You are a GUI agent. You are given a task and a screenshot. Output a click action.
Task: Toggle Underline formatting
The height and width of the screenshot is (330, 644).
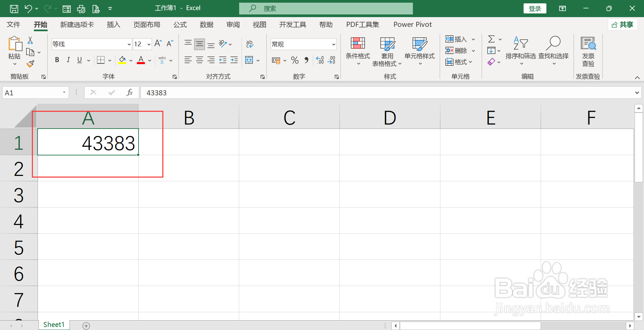tap(79, 60)
